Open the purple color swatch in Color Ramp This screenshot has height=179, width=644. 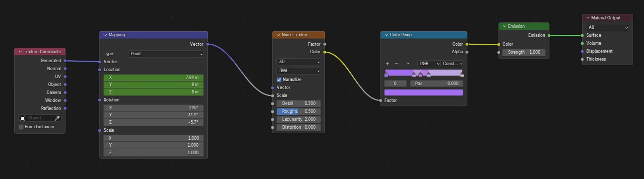pyautogui.click(x=424, y=92)
